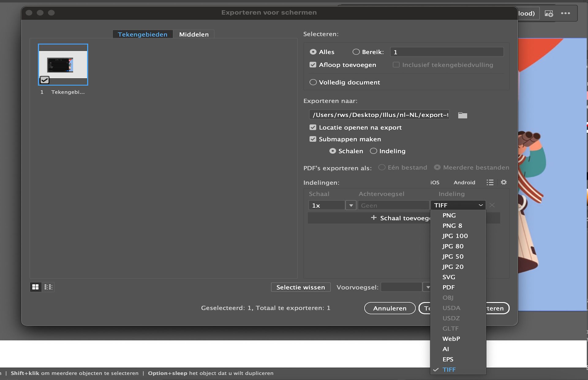Expand the Voorvoegsel dropdown arrow

[x=428, y=287]
